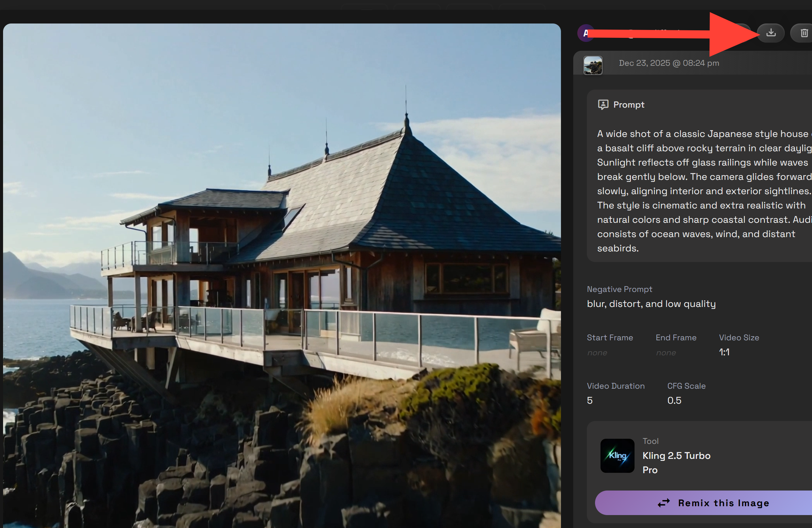Click the 'blur, distort, and low quality' text
The image size is (812, 528).
point(651,304)
